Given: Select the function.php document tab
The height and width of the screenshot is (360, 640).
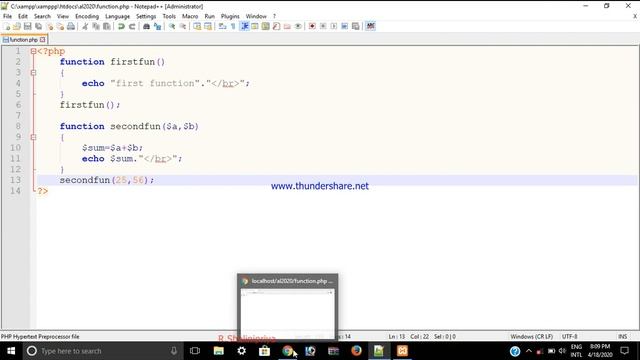Looking at the screenshot, I should click(24, 40).
